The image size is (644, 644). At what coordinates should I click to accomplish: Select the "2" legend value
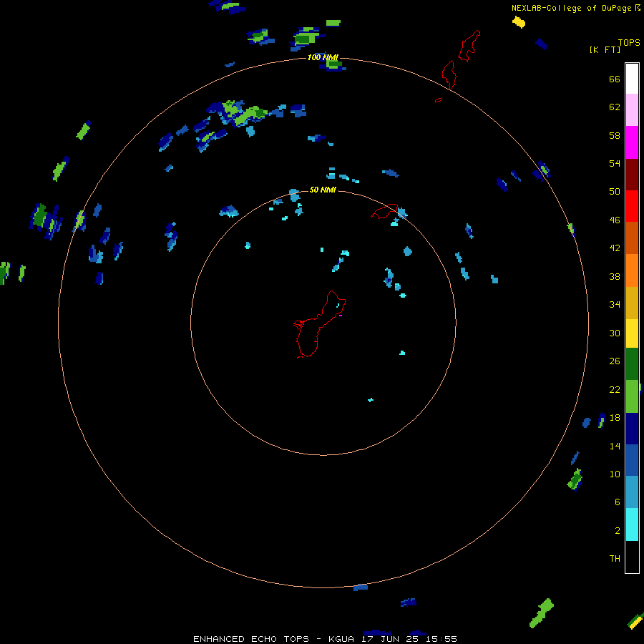tap(618, 531)
